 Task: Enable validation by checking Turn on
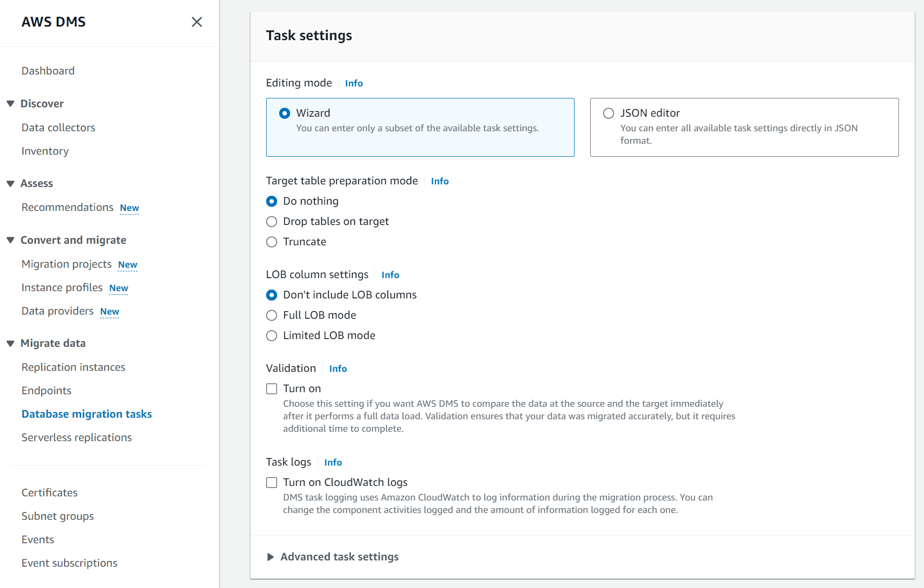[271, 389]
